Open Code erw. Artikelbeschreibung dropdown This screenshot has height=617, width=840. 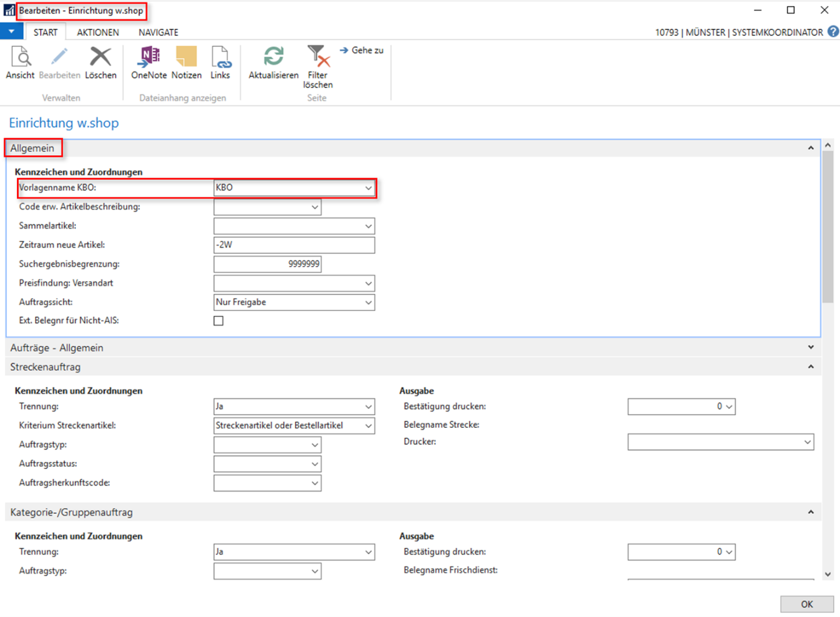coord(315,207)
